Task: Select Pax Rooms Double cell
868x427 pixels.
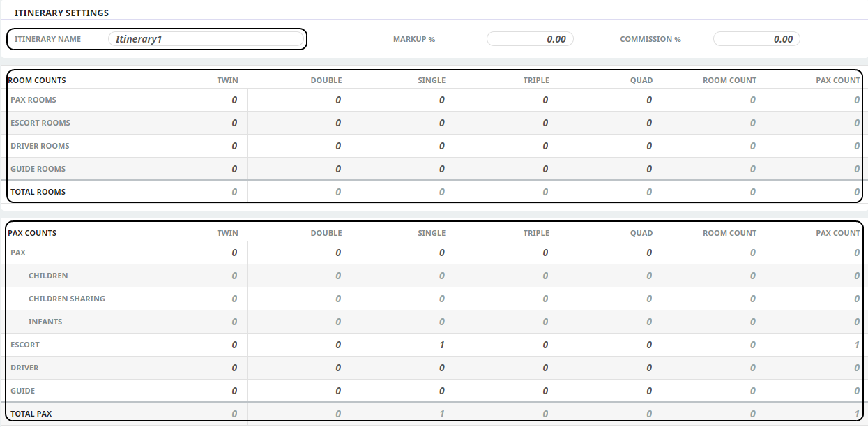Action: (299, 100)
